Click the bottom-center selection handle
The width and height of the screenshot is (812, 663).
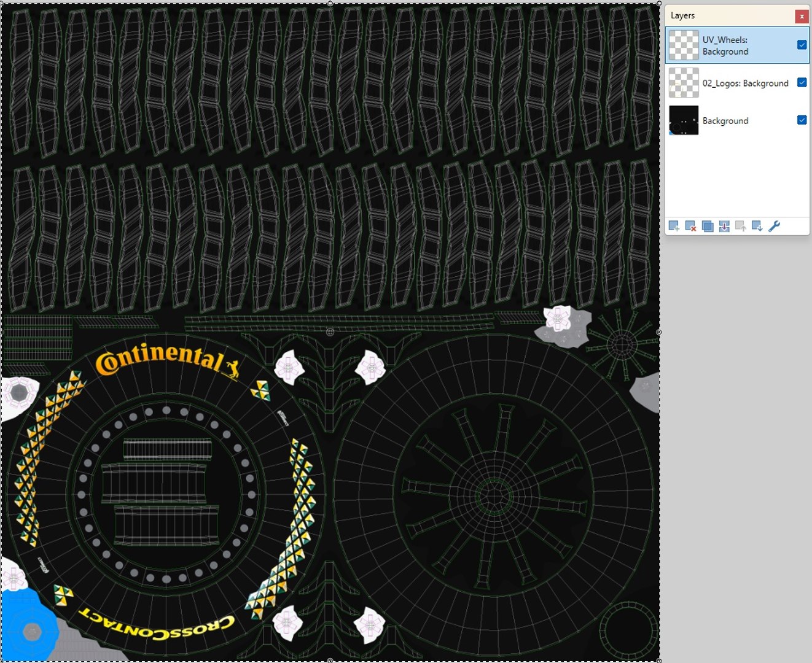click(x=330, y=661)
